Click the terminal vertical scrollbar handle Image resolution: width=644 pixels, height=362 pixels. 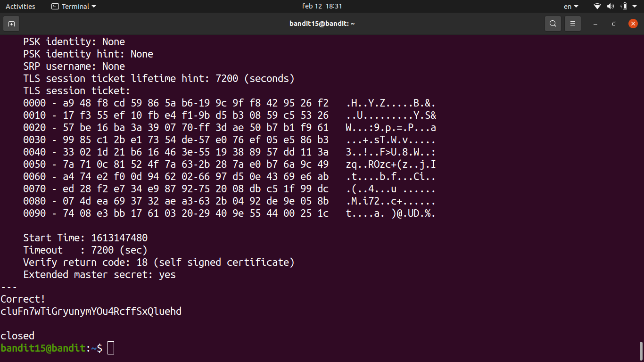(x=641, y=350)
